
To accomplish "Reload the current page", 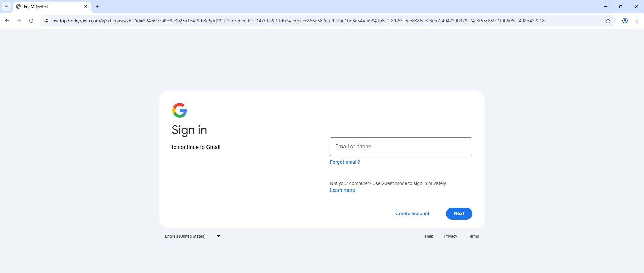I will point(31,21).
